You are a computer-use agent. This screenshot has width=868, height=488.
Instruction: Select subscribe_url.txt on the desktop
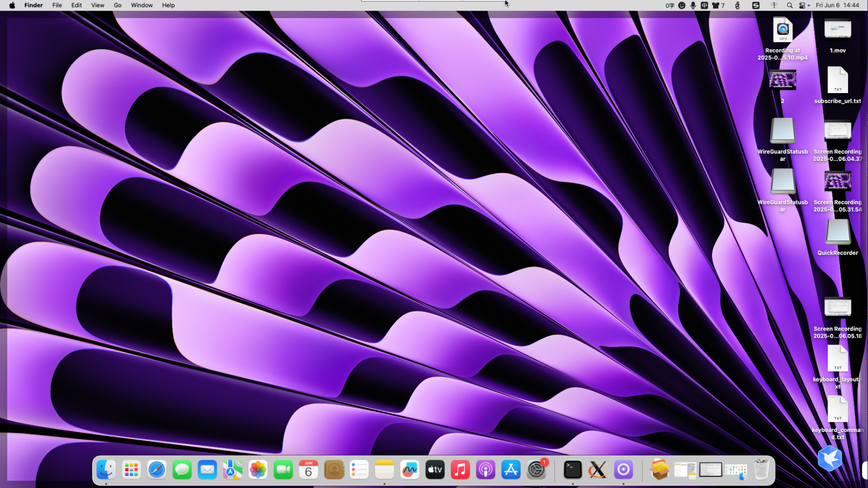pos(838,85)
